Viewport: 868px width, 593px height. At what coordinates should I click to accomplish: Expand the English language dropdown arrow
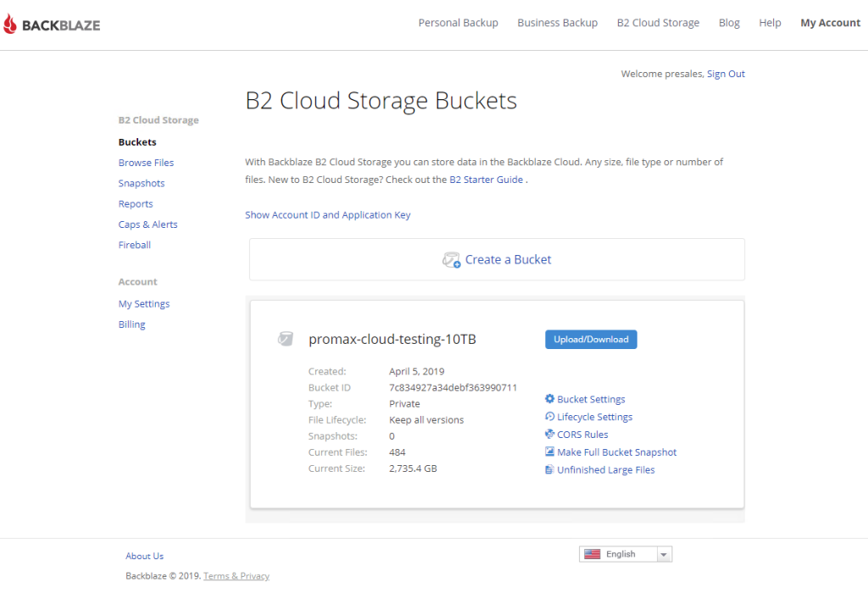point(664,554)
